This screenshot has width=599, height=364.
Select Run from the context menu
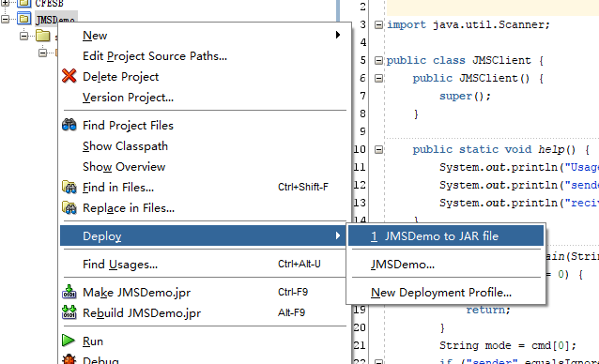(x=206, y=341)
